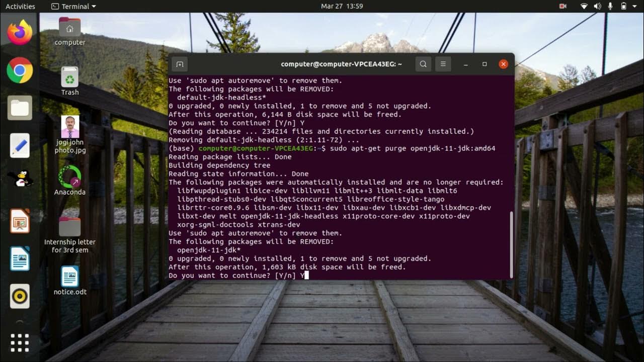Click 'After this operation, 1,603 kB disk space' line
The height and width of the screenshot is (362, 644).
click(287, 267)
